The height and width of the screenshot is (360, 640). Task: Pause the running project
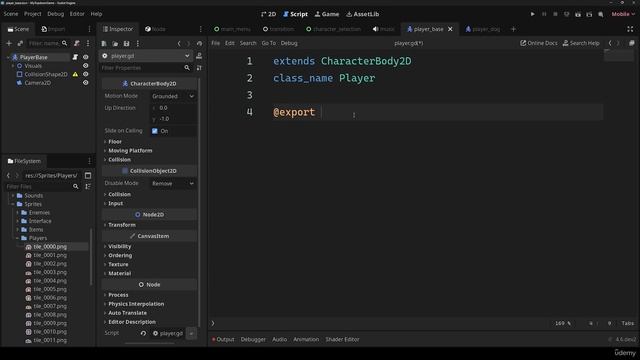(544, 14)
